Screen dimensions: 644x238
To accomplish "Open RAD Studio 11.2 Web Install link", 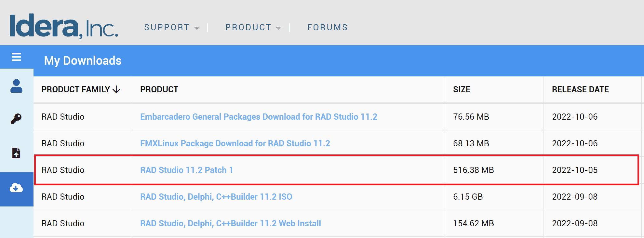I will click(230, 223).
